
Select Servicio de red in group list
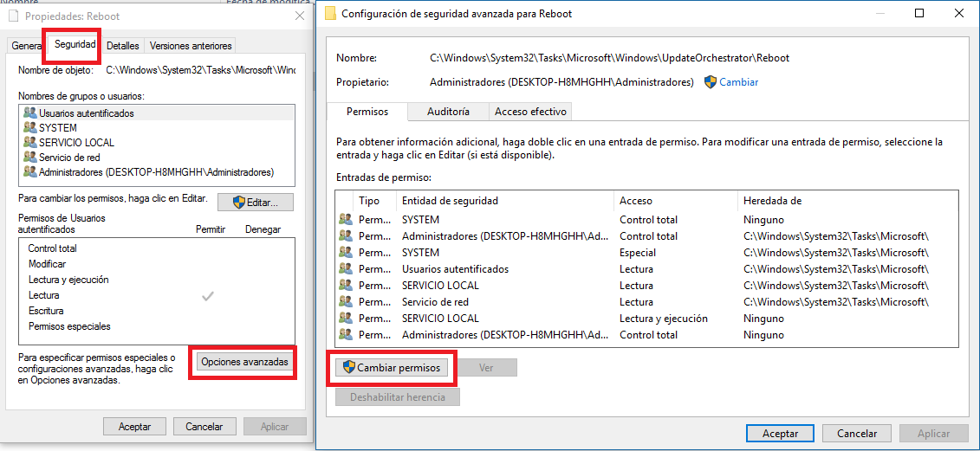(x=157, y=158)
